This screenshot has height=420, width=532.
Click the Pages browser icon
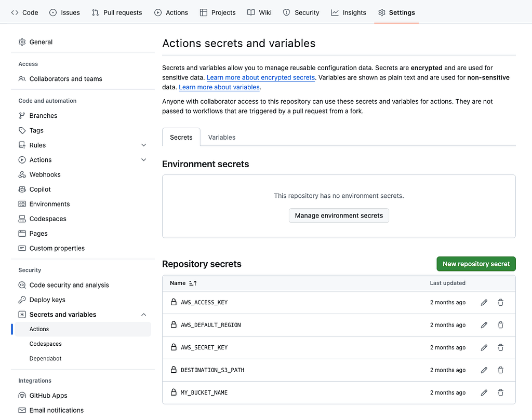click(22, 234)
